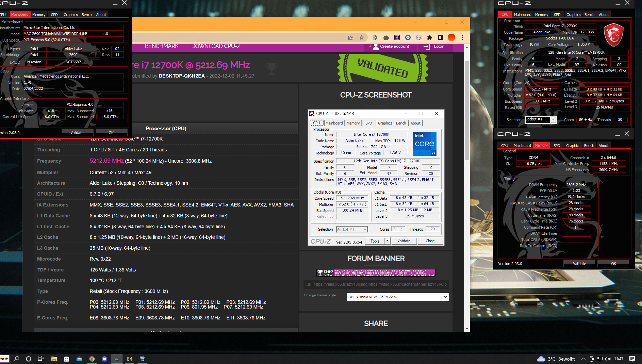
Task: Expand the system tray hidden icons chevron
Action: tap(583, 359)
